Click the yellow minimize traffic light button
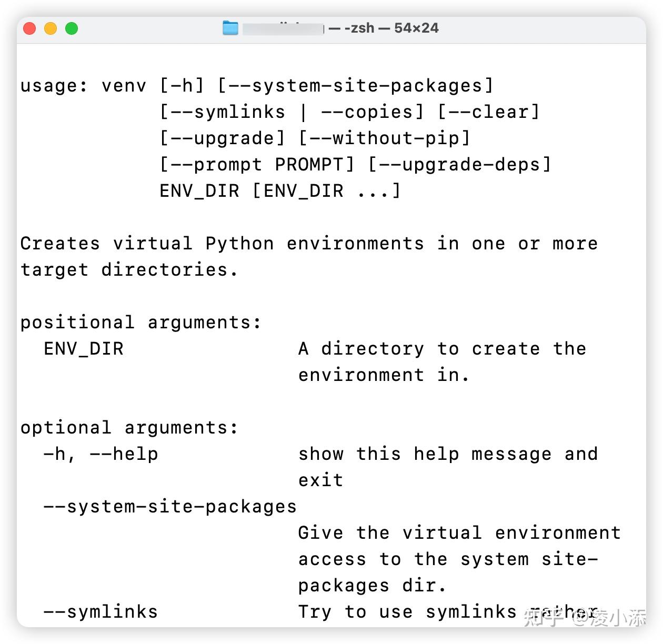The image size is (663, 644). point(51,28)
